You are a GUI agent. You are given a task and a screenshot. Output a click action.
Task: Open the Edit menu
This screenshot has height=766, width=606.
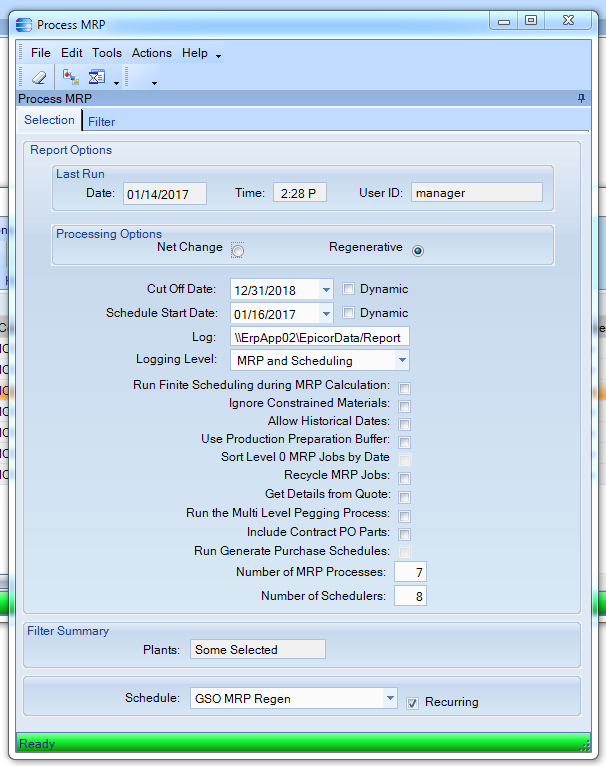tap(71, 53)
